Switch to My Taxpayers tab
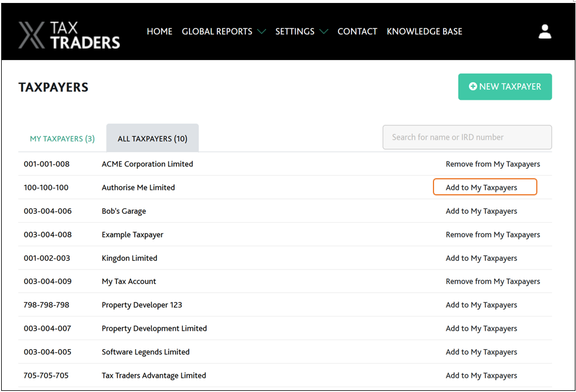Image resolution: width=576 pixels, height=392 pixels. tap(62, 139)
